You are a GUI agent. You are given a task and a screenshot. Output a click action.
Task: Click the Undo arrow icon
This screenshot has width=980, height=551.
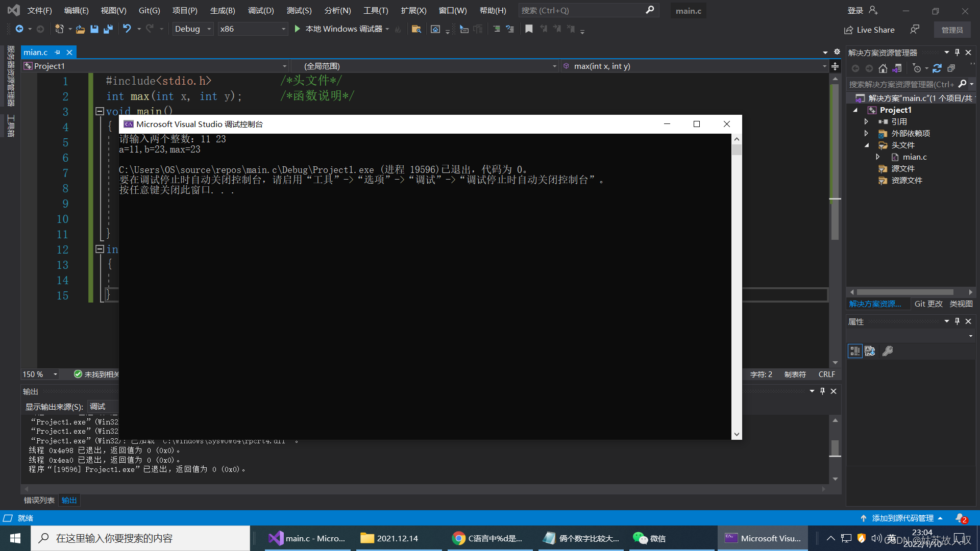127,29
